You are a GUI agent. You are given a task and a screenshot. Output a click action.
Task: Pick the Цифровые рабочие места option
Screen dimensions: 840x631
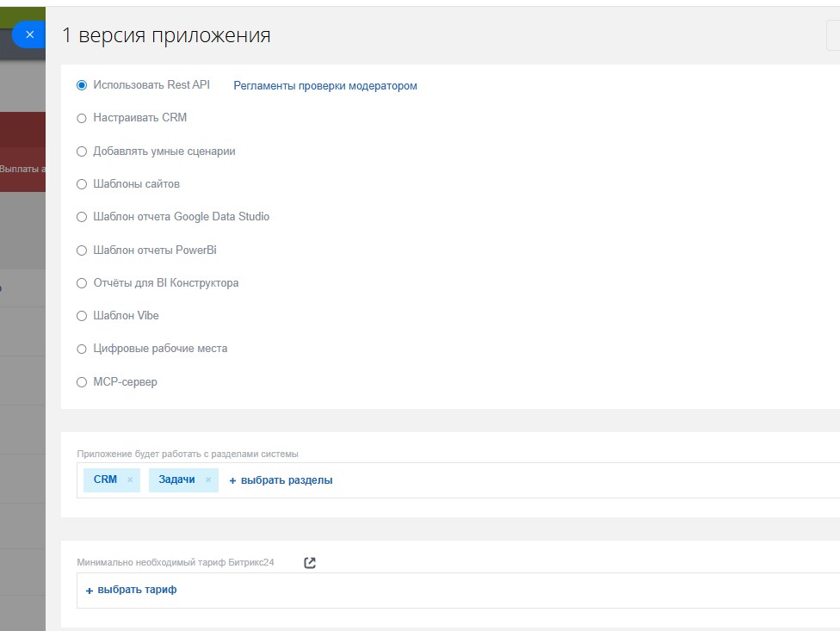82,350
